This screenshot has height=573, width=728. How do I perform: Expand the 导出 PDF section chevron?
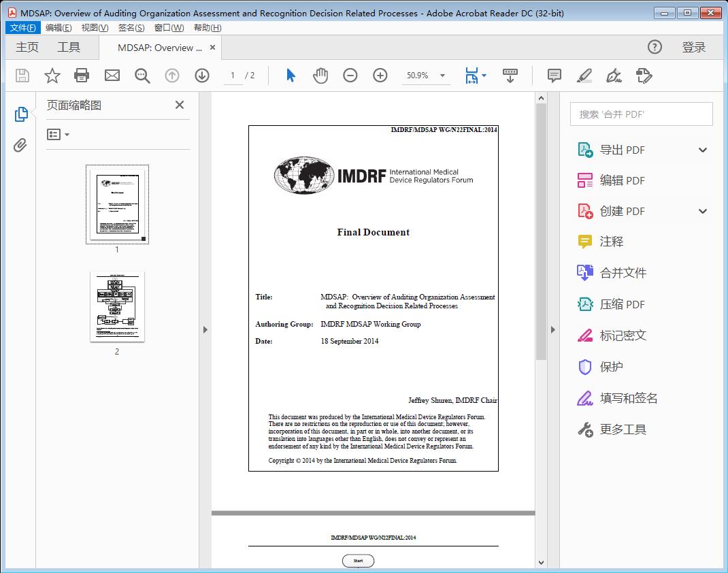pyautogui.click(x=702, y=149)
